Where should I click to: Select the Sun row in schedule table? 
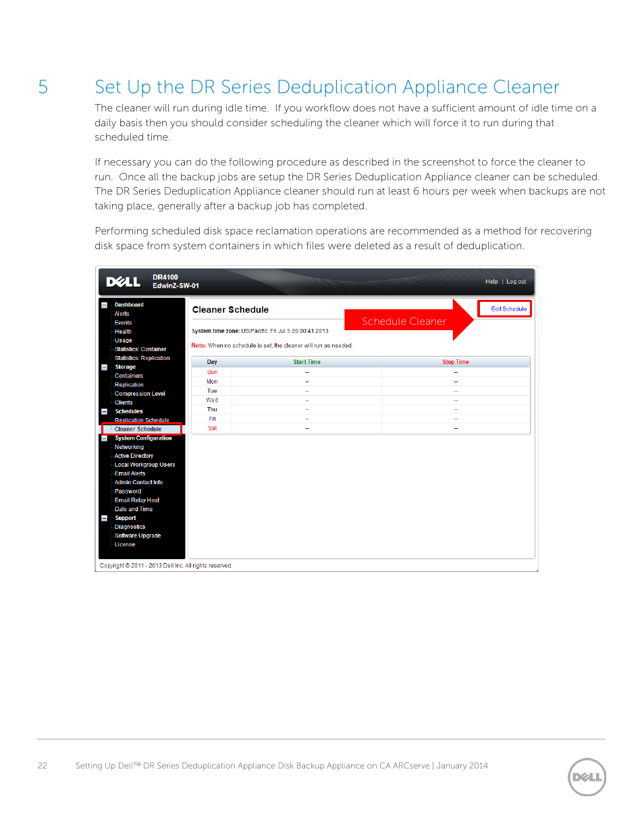pos(361,372)
